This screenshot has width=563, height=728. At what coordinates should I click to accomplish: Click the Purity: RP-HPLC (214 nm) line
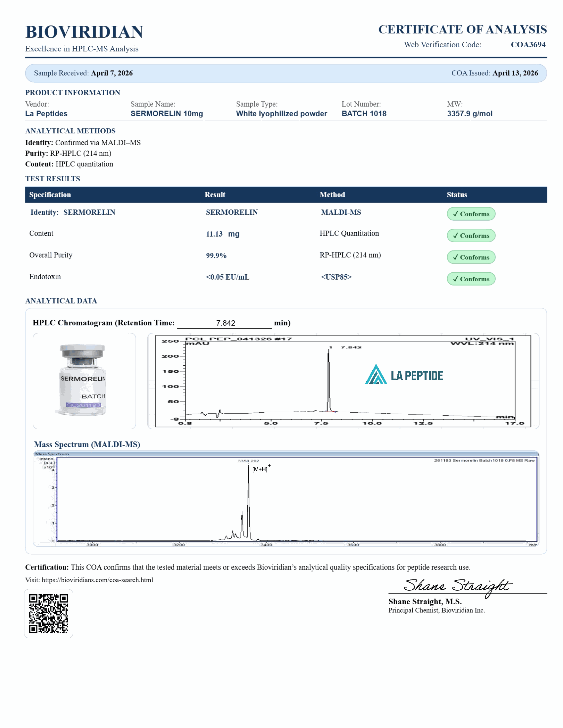point(68,153)
